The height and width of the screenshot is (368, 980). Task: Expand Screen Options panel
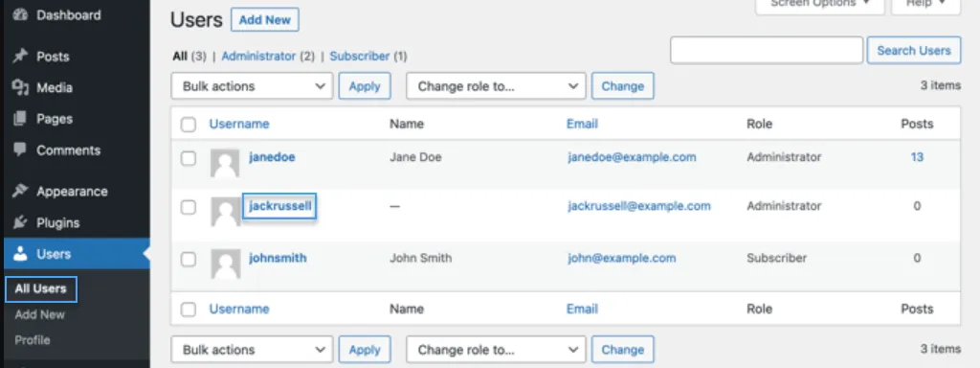click(x=820, y=5)
